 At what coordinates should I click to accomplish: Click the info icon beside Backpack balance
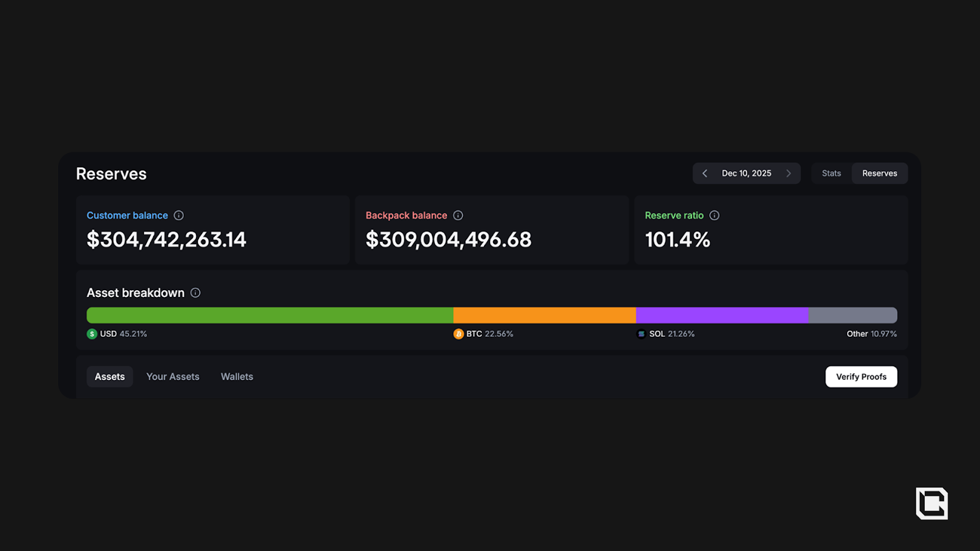[x=458, y=216]
